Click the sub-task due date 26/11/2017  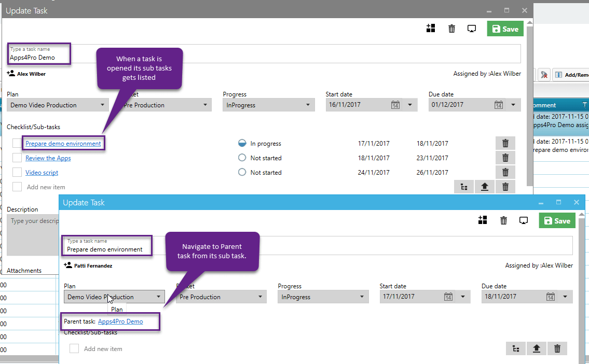click(432, 173)
